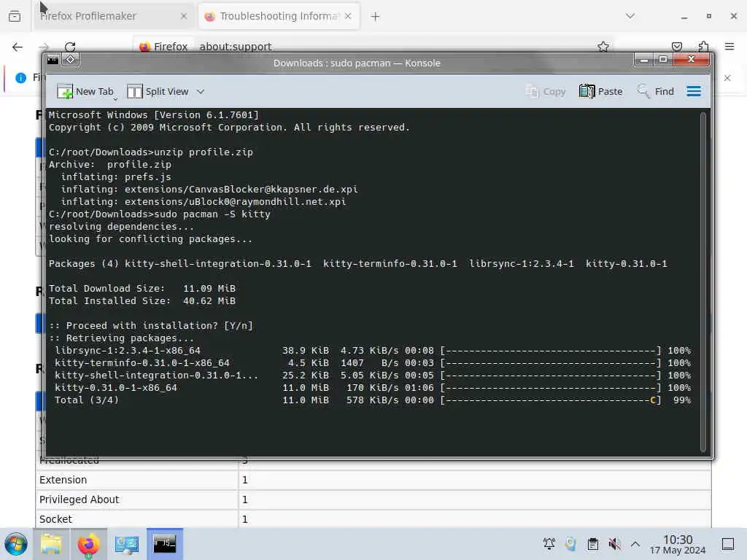Open the Firefox application menu
747x560 pixels.
tap(729, 47)
